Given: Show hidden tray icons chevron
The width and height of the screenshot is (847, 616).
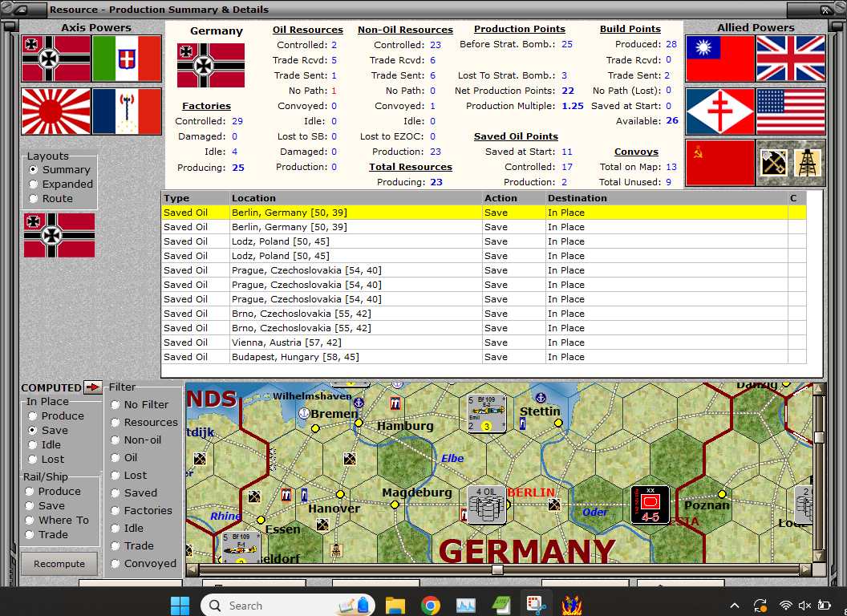Looking at the screenshot, I should pos(735,606).
